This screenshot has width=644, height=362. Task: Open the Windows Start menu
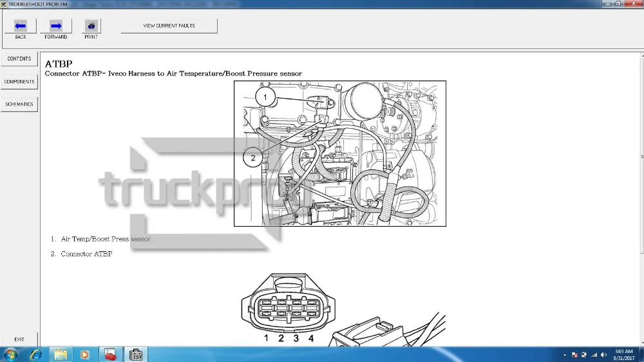(x=10, y=354)
